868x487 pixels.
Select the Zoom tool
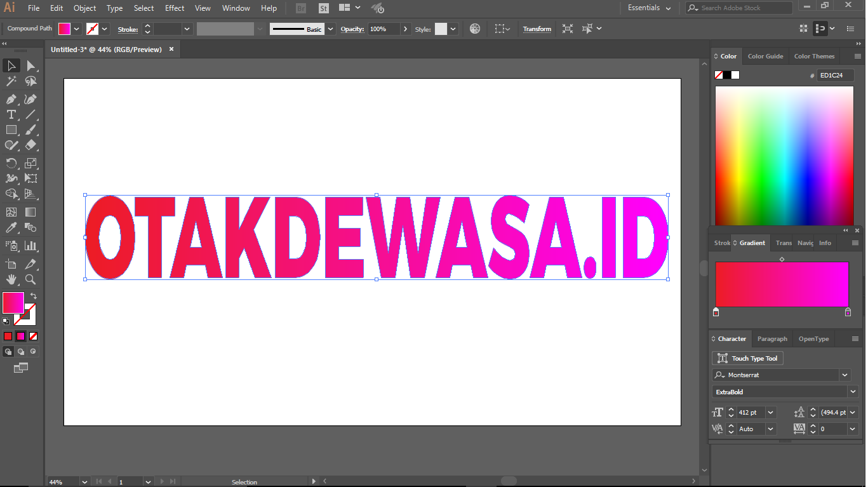click(x=30, y=279)
